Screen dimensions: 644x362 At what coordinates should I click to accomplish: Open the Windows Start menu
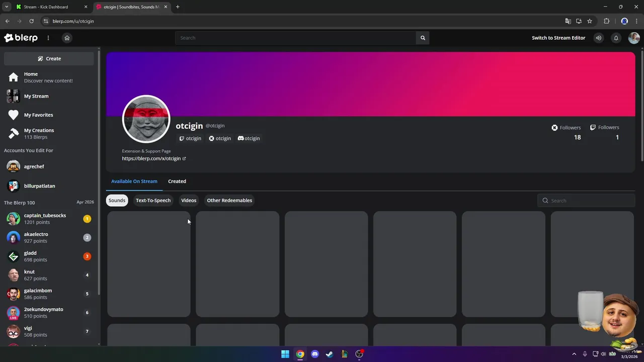tap(285, 354)
